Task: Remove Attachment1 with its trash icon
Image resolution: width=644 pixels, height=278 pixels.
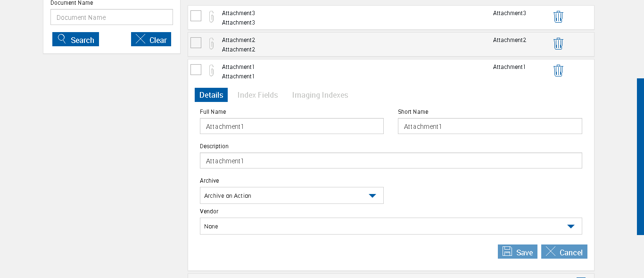Action: [x=558, y=71]
